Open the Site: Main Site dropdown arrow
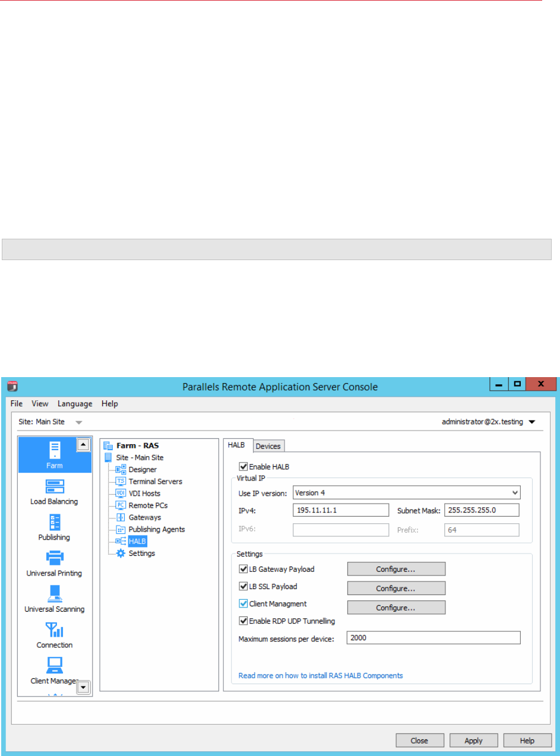The height and width of the screenshot is (756, 560). 79,422
